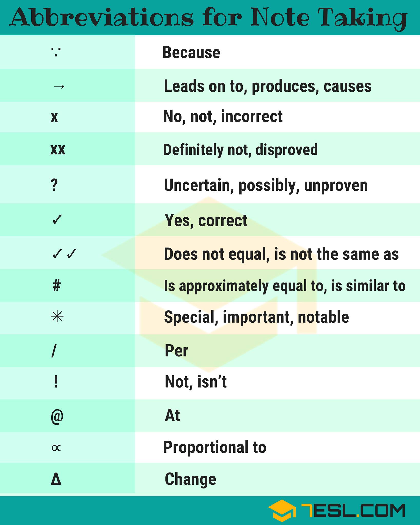
Task: Click the delta Δ change symbol
Action: click(56, 479)
